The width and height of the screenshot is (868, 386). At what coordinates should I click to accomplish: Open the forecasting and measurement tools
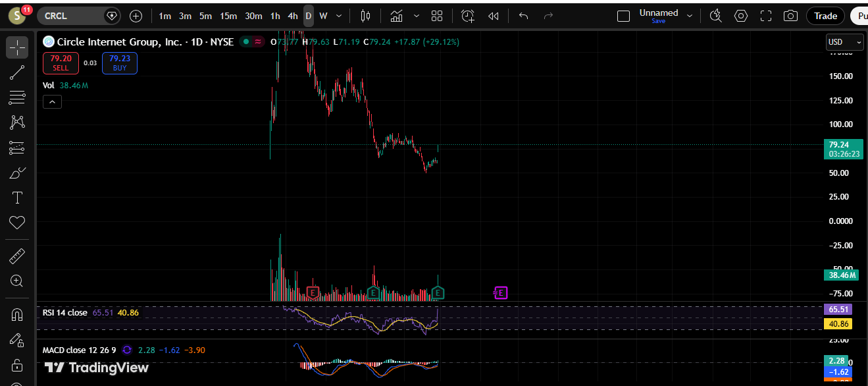pos(17,148)
